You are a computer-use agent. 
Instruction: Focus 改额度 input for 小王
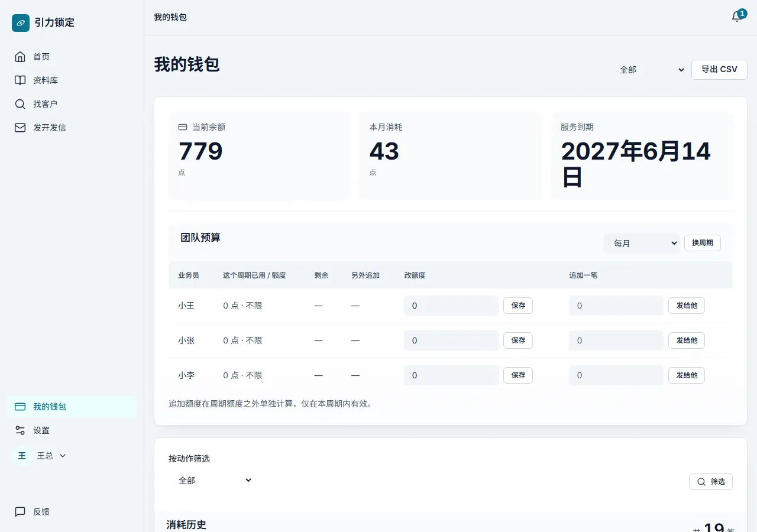pos(451,306)
